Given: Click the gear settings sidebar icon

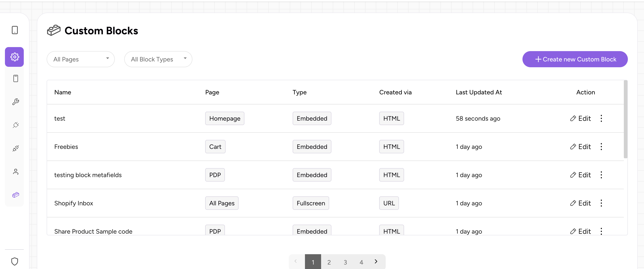Looking at the screenshot, I should [15, 57].
